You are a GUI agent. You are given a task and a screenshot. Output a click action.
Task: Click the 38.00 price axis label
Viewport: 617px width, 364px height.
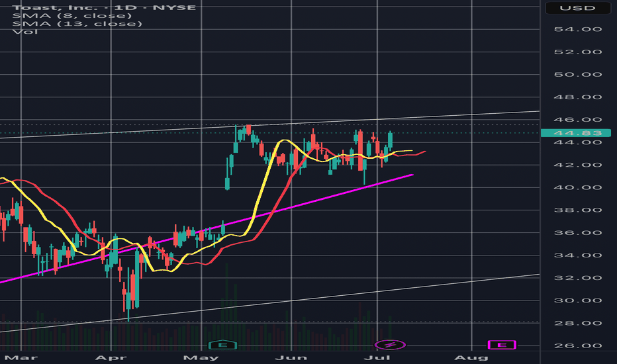click(x=578, y=210)
